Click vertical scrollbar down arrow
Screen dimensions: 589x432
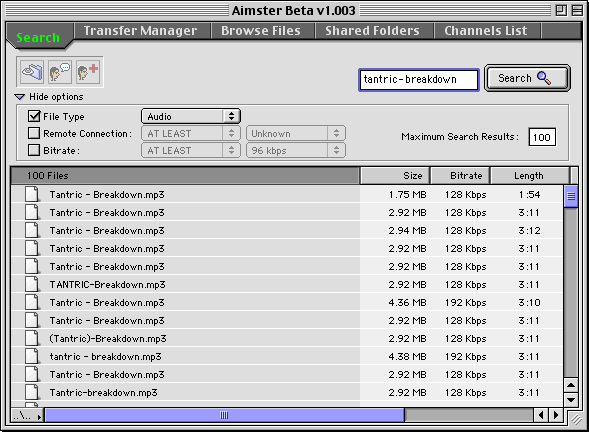click(x=571, y=400)
